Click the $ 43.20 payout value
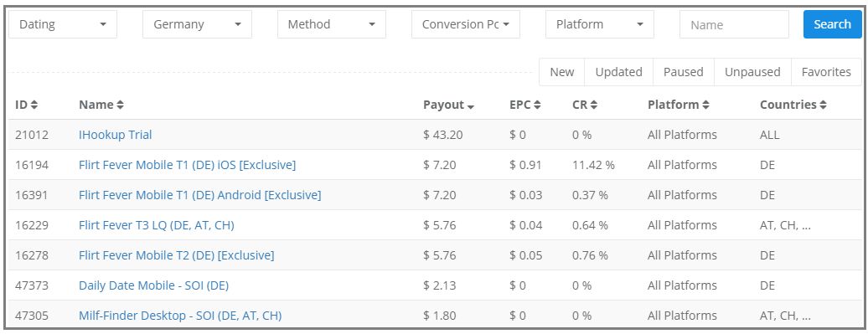This screenshot has height=334, width=868. point(443,135)
